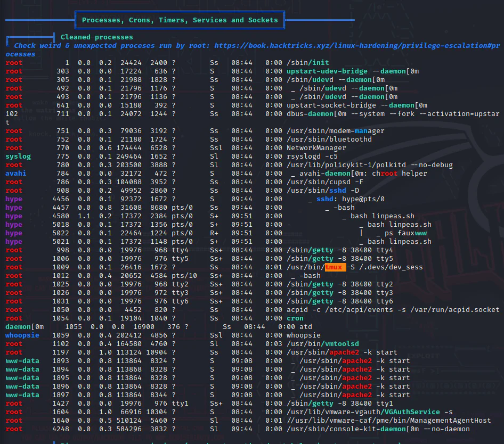Select the getty tty5 command
Image resolution: width=504 pixels, height=444 pixels.
click(x=340, y=259)
